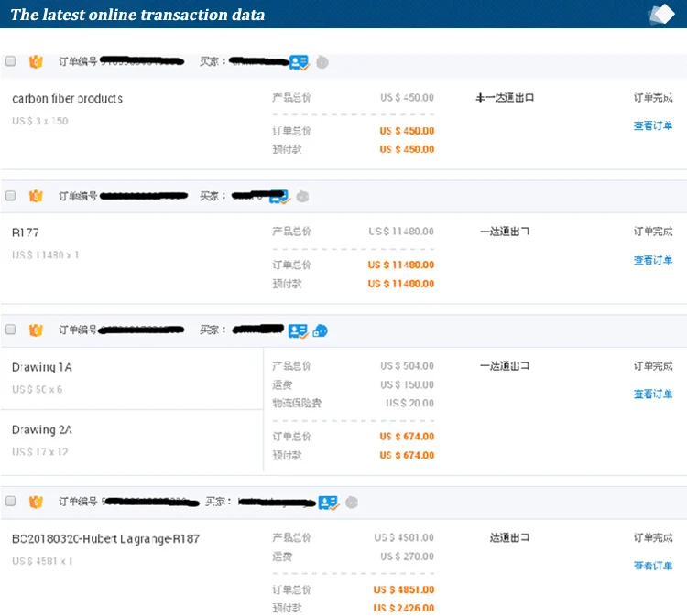Image resolution: width=687 pixels, height=616 pixels.
Task: Click the white tag icon in the blue header
Action: (661, 15)
